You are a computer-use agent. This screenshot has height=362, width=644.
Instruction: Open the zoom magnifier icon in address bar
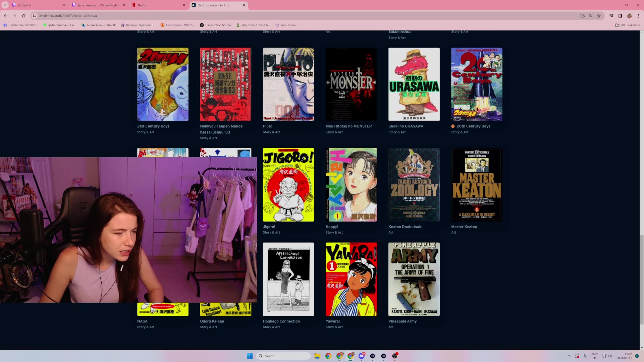(590, 16)
